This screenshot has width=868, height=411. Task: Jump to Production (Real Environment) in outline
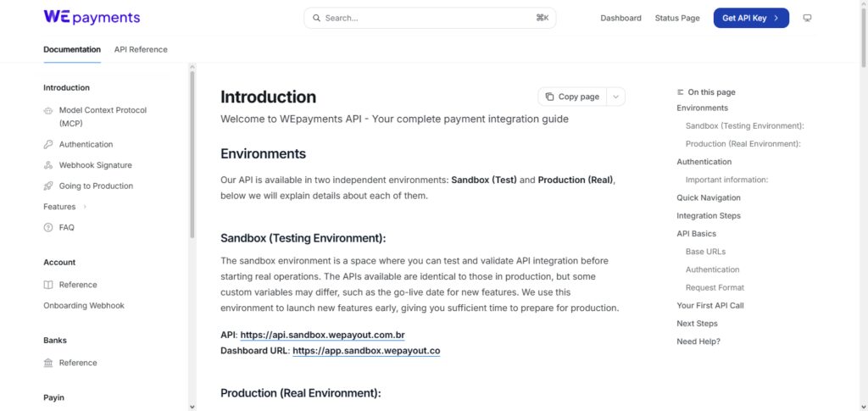pyautogui.click(x=743, y=144)
